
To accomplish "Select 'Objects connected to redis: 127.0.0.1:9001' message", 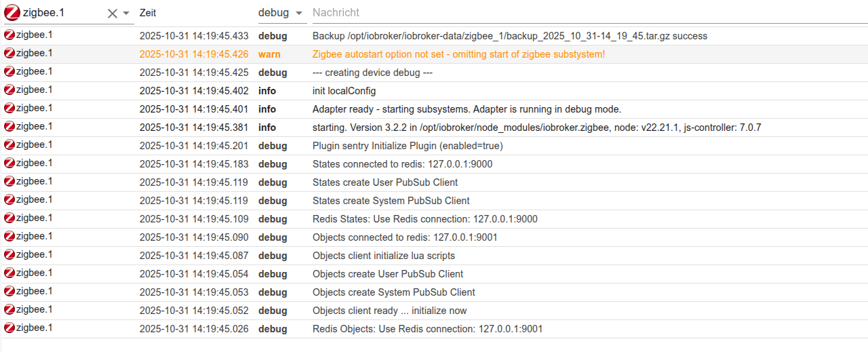I will 405,237.
